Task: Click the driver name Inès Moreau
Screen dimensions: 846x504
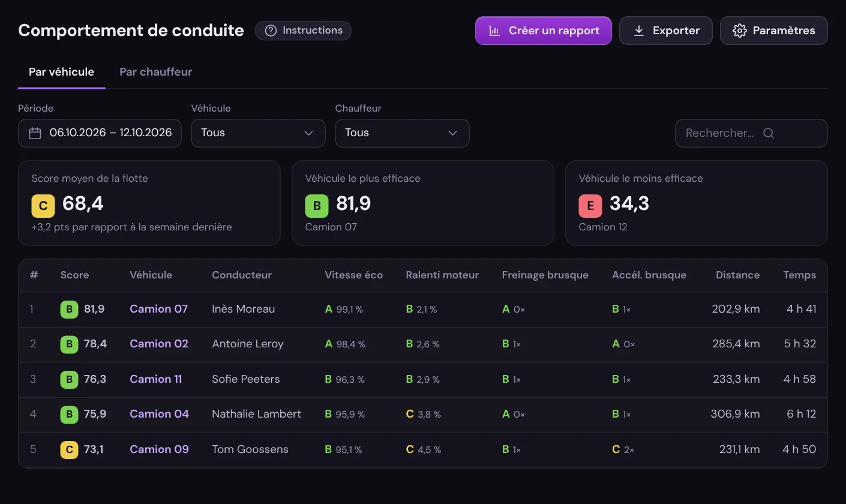Action: 244,309
